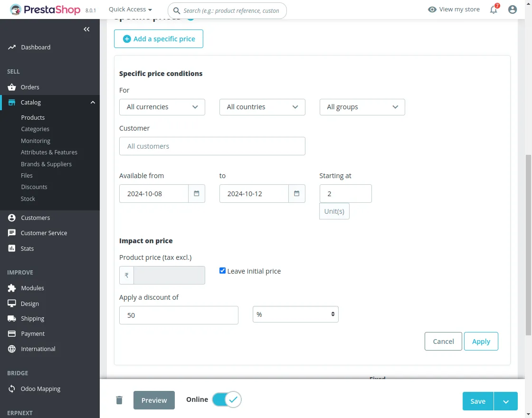Click the top search input box
532x418 pixels.
(x=228, y=11)
